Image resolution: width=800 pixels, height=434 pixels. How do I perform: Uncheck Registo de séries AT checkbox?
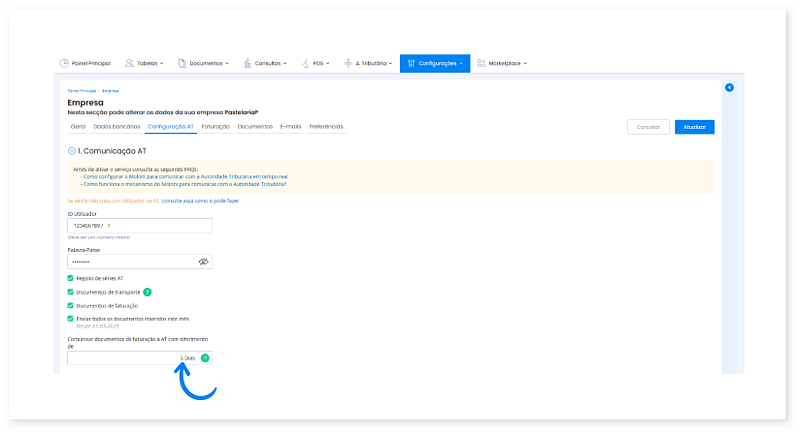[70, 278]
